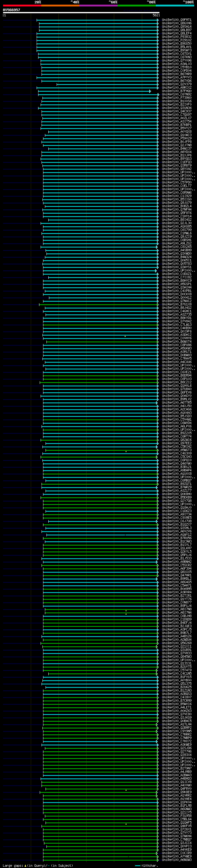Click the UniRef100_Q1PK04 label
This screenshot has width=197, height=868.
[x=176, y=802]
